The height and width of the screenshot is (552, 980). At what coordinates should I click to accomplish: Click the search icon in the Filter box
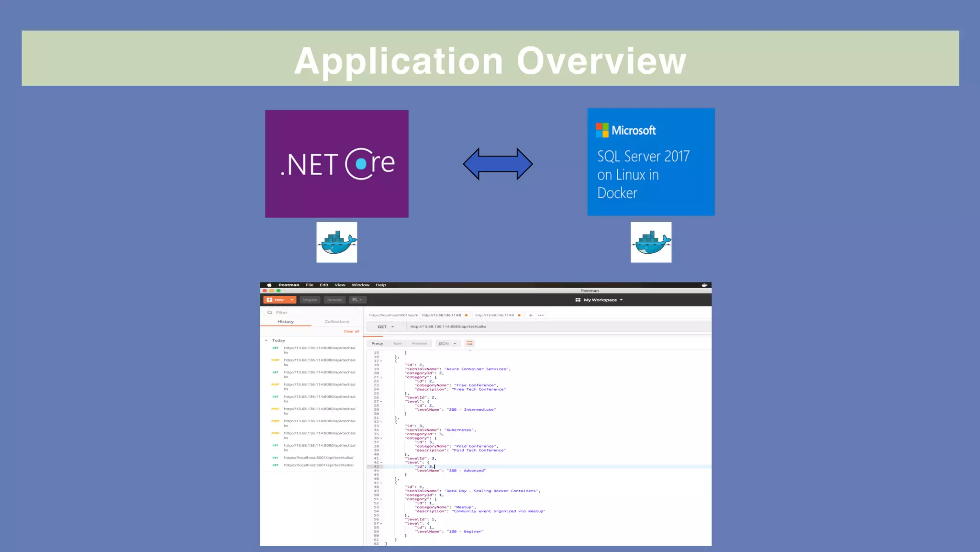point(270,313)
